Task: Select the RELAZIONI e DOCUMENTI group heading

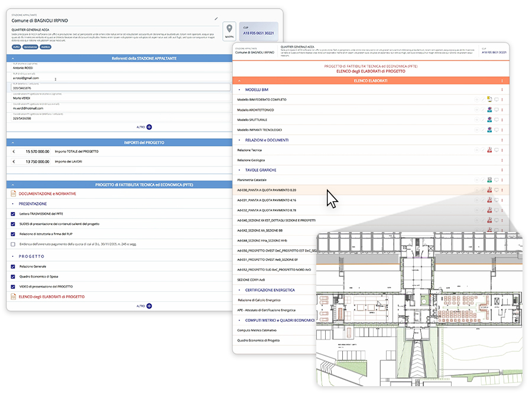Action: [267, 140]
